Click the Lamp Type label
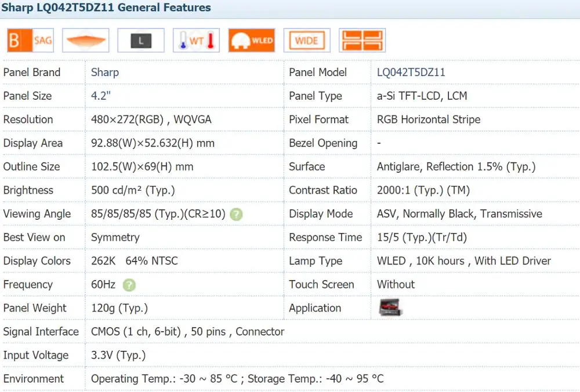The height and width of the screenshot is (392, 580). [x=316, y=261]
